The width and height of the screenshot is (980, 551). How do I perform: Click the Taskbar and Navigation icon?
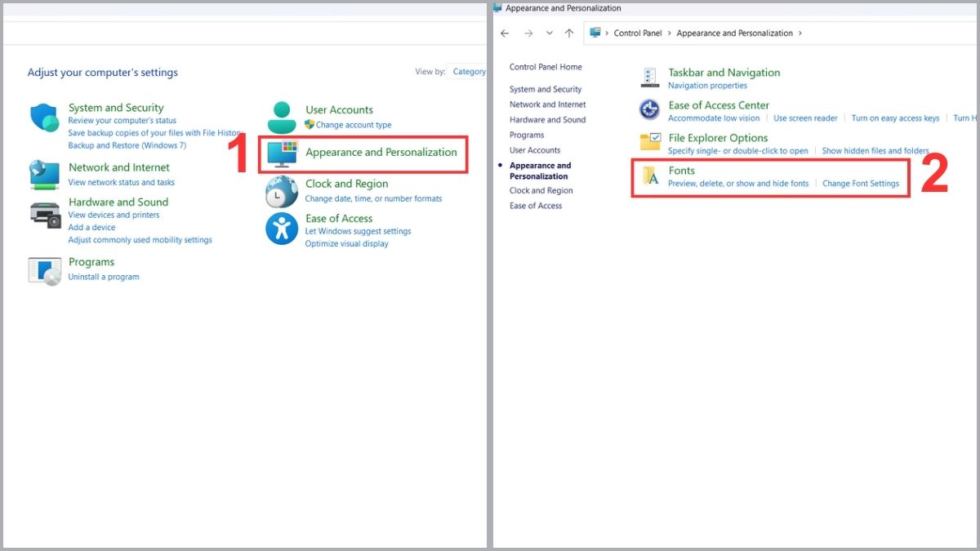tap(650, 78)
